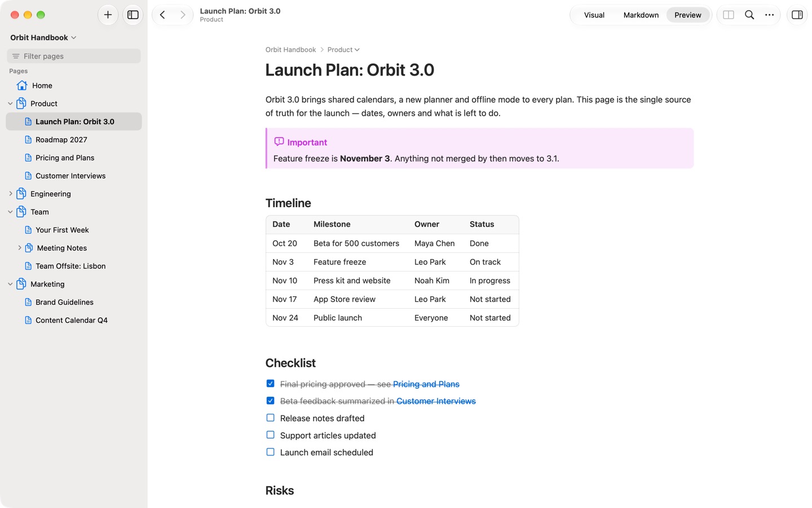Expand the Engineering section chevron
Screen dimensions: 812x508
[10, 194]
